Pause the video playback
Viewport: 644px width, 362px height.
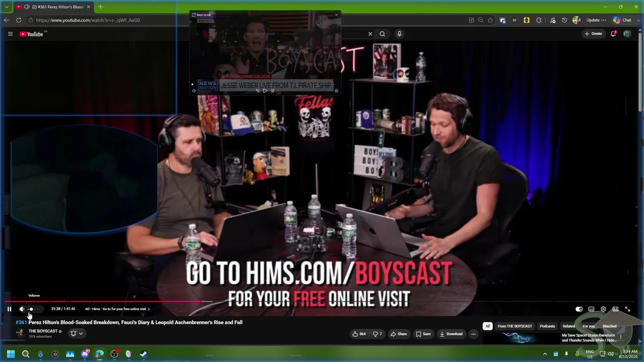(x=9, y=309)
